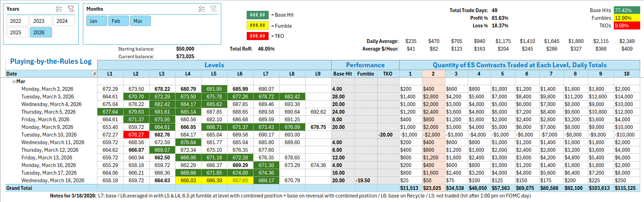
Task: Deselect the highlighted 2026 slicer button
Action: coord(39,33)
